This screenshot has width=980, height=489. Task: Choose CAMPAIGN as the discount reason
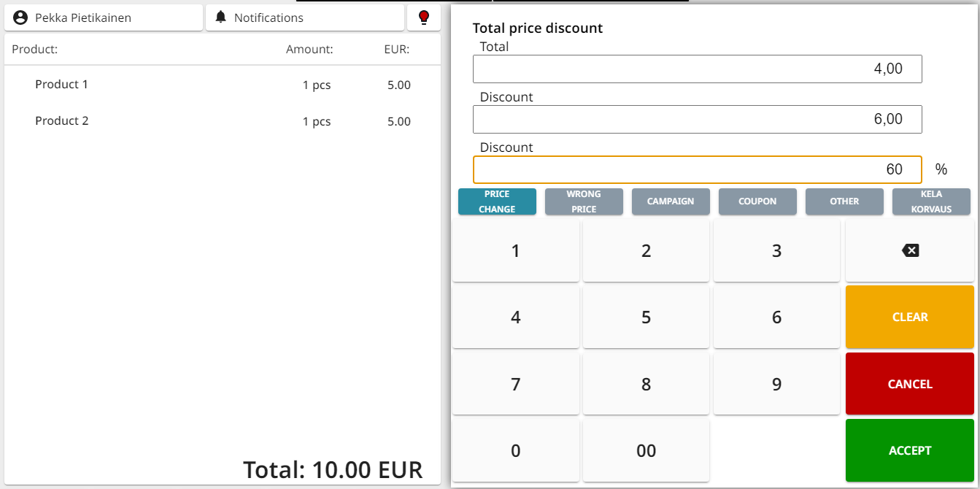[671, 201]
